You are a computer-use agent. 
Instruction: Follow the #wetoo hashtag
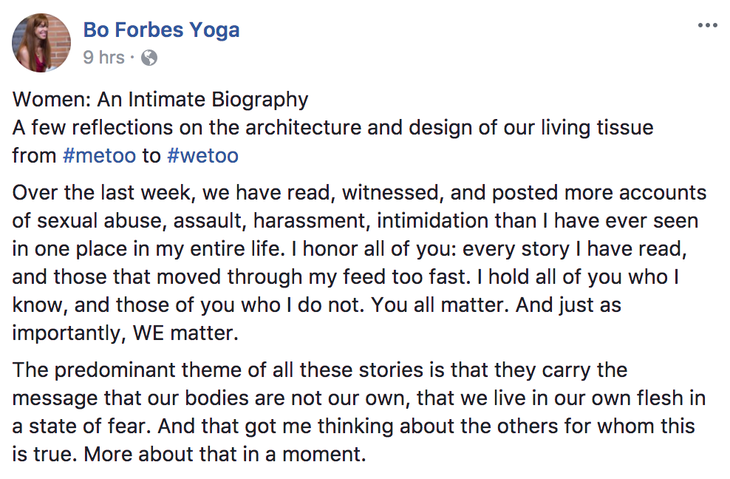coord(203,155)
